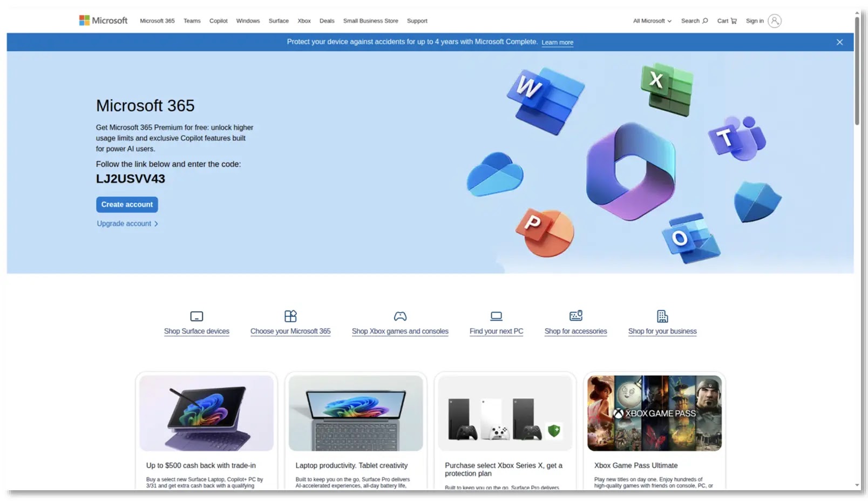Image resolution: width=868 pixels, height=501 pixels.
Task: Click the laptop icon above Find your next PC
Action: pos(496,316)
